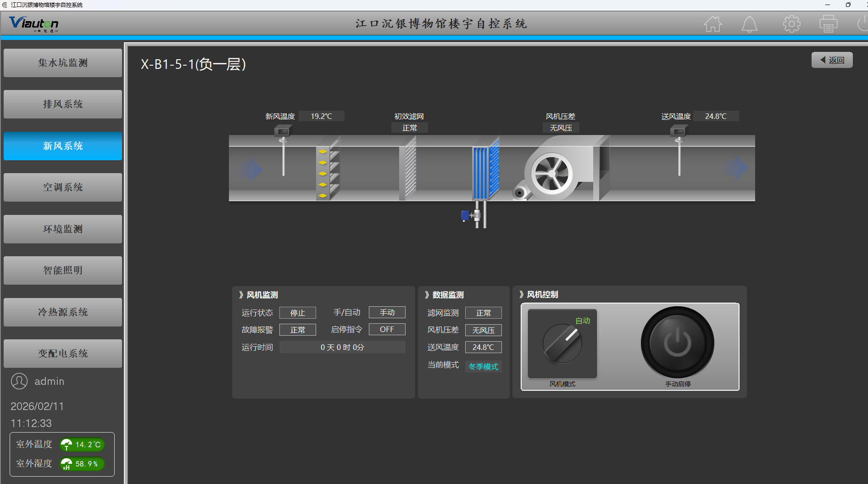
Task: Select the yellow air damper louver
Action: [x=327, y=169]
